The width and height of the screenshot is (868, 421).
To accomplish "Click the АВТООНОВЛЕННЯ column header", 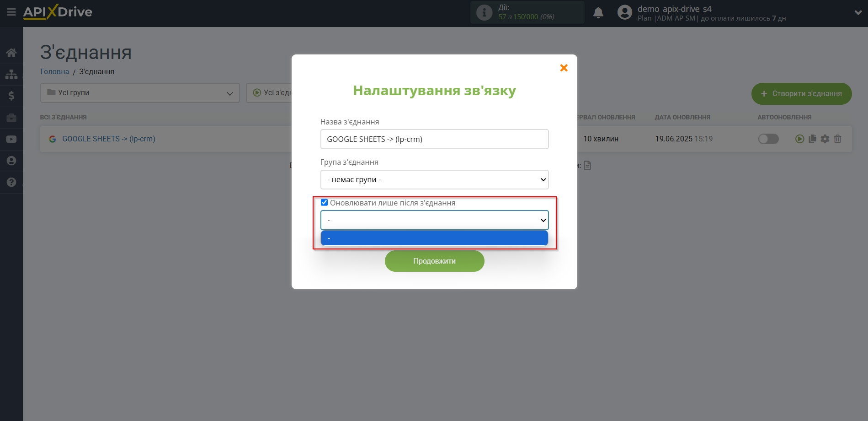I will coord(784,117).
